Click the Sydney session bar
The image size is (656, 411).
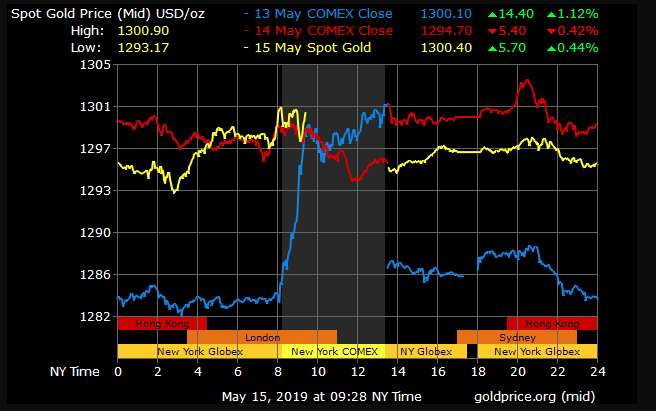click(517, 337)
